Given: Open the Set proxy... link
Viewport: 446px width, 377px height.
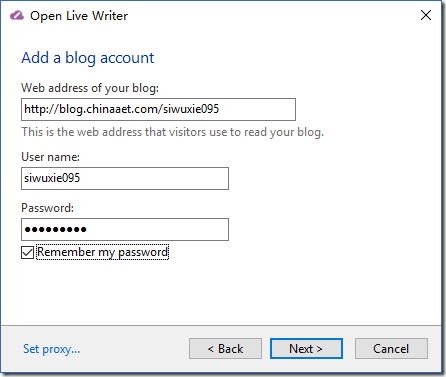Looking at the screenshot, I should pos(51,349).
